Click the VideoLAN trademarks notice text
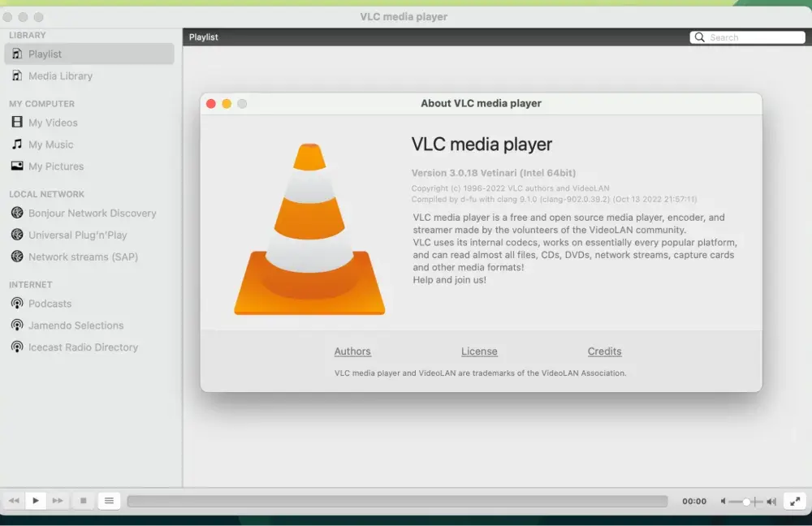This screenshot has height=526, width=812. tap(481, 373)
